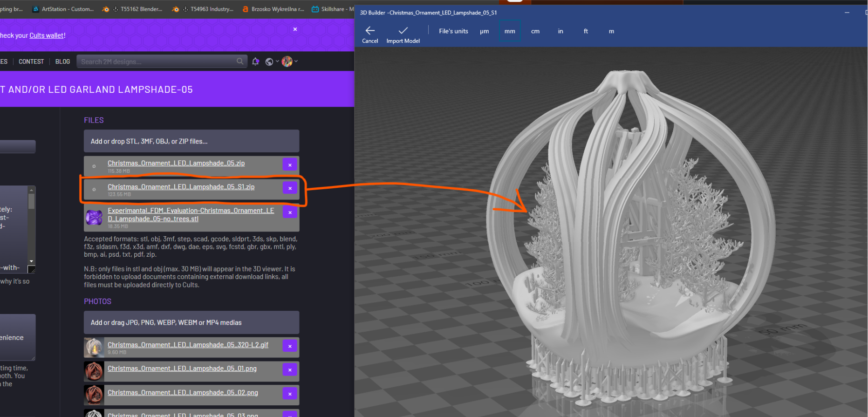Expand the language chevron beside the globe

tap(277, 61)
